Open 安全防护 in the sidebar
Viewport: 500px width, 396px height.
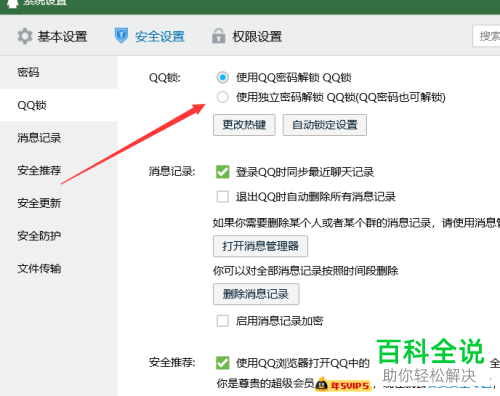click(x=59, y=236)
